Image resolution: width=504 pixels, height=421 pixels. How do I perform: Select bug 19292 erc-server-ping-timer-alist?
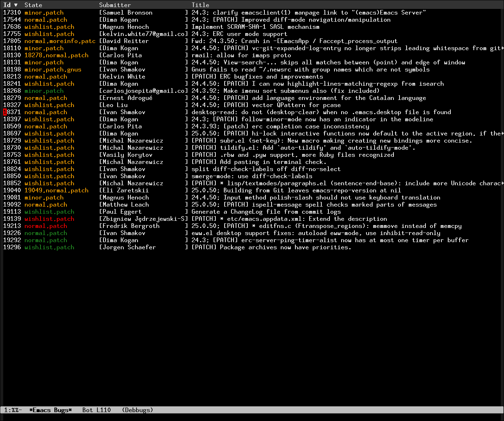pos(252,240)
